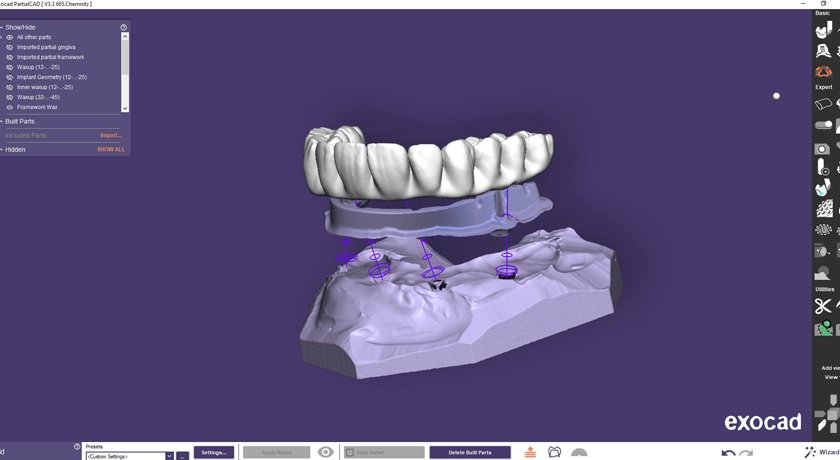The height and width of the screenshot is (460, 840).
Task: Toggle visibility of Framework Wax
Action: (10, 107)
